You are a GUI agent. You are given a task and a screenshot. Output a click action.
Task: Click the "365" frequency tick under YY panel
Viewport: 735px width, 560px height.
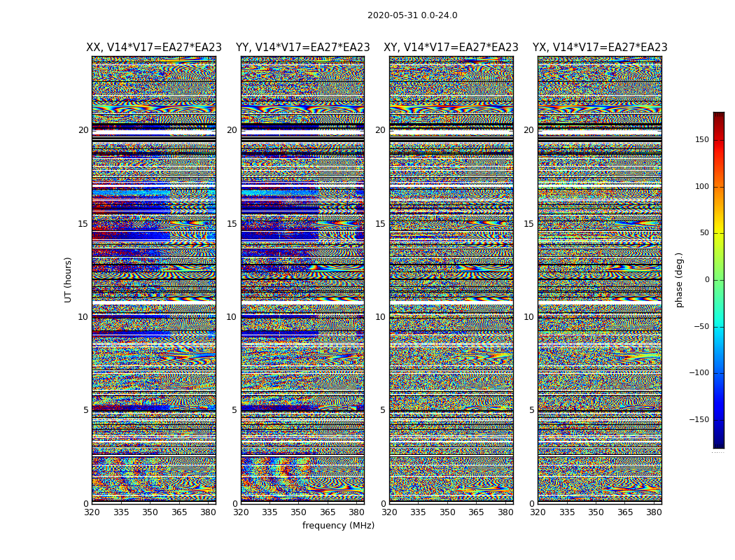[x=328, y=512]
